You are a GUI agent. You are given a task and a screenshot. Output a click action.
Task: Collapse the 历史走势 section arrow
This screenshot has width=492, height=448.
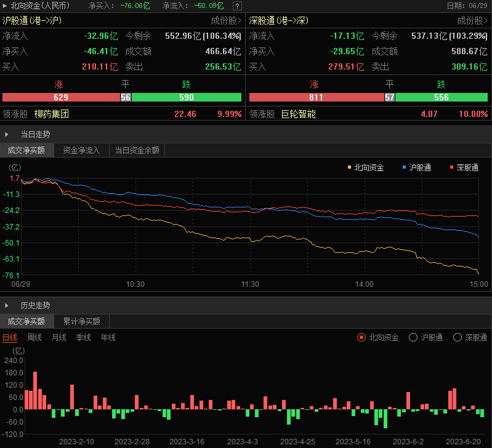pyautogui.click(x=7, y=305)
